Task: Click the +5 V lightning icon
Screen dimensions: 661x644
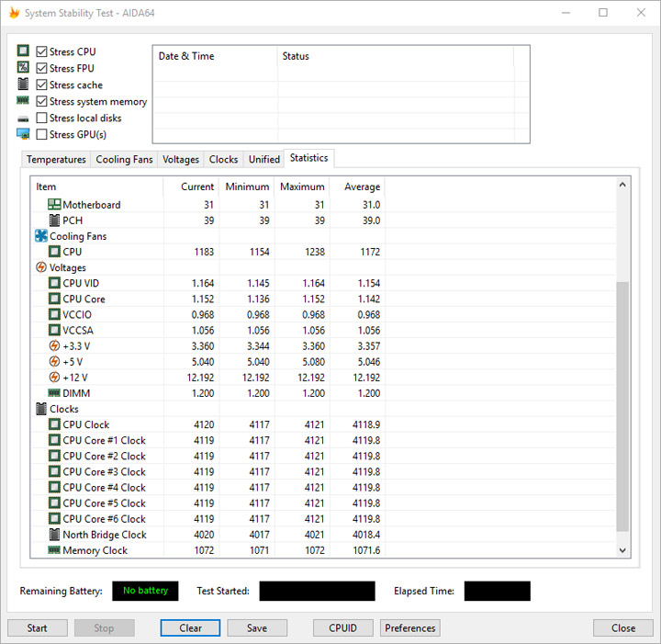Action: tap(54, 361)
